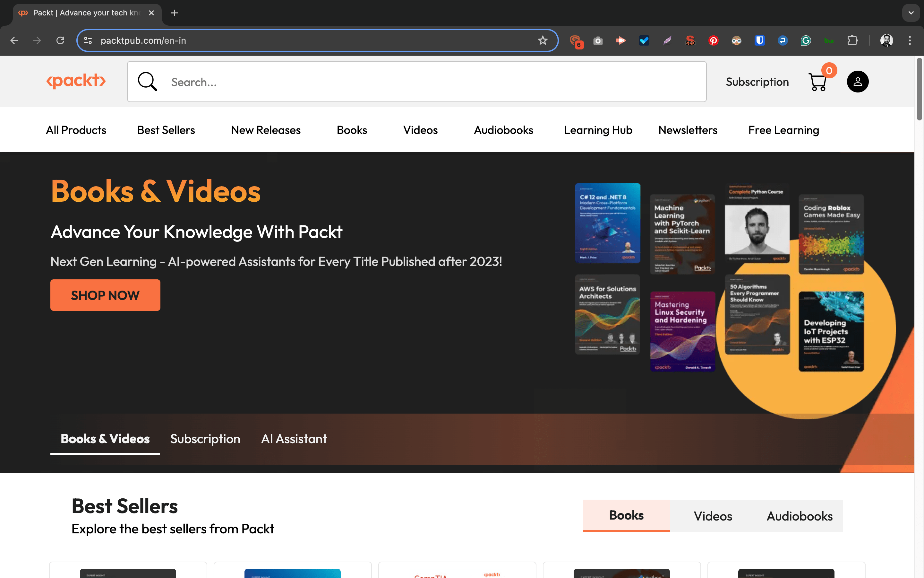
Task: Click the purple feather extension icon
Action: pos(667,40)
